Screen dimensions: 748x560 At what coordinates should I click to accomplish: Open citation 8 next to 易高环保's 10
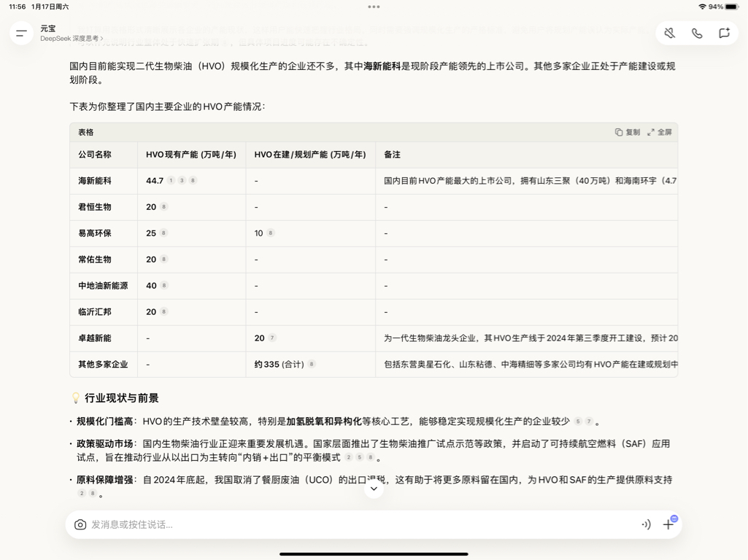271,233
